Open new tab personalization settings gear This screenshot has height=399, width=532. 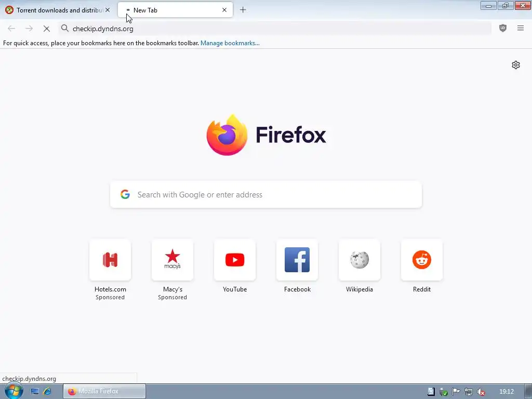point(516,65)
